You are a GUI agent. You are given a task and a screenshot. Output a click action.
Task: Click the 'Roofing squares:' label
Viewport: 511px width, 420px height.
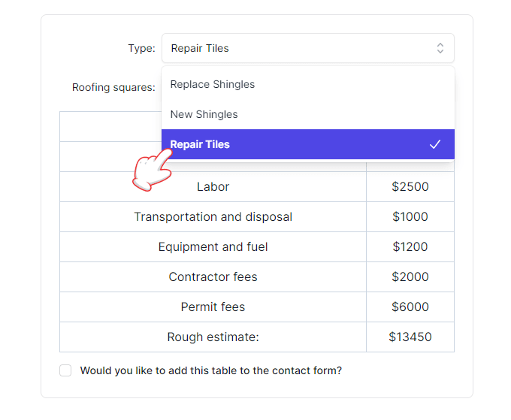(113, 87)
